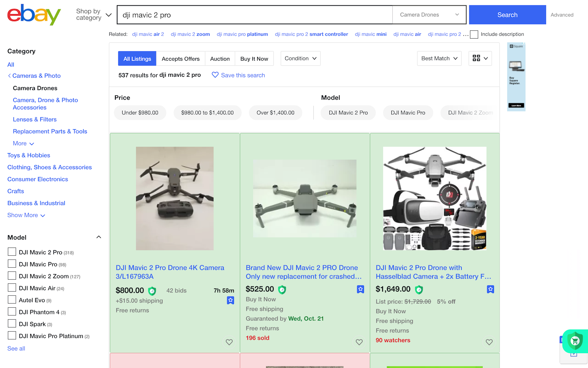Open title link Brand New DJI Mavic 2 PRO Drone
Viewport: 588px width, 368px height.
[x=304, y=272]
